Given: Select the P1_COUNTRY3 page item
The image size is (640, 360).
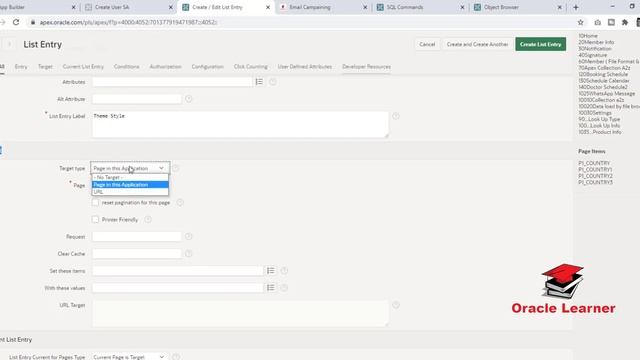Looking at the screenshot, I should pyautogui.click(x=595, y=182).
